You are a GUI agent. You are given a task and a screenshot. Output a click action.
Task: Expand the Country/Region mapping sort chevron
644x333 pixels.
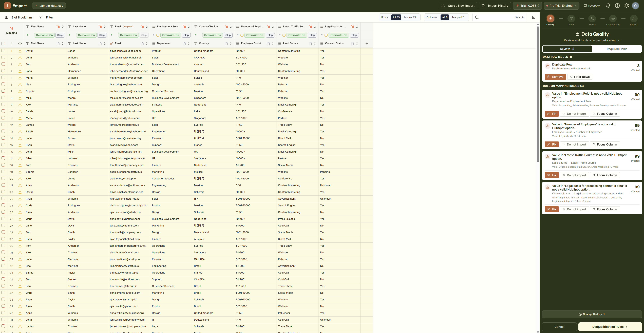231,27
